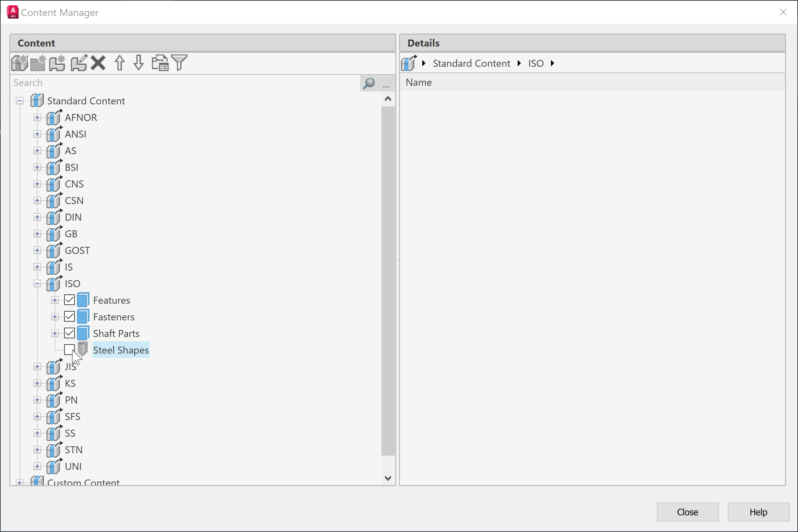798x532 pixels.
Task: Click the Delete X toolbar icon
Action: click(x=98, y=63)
